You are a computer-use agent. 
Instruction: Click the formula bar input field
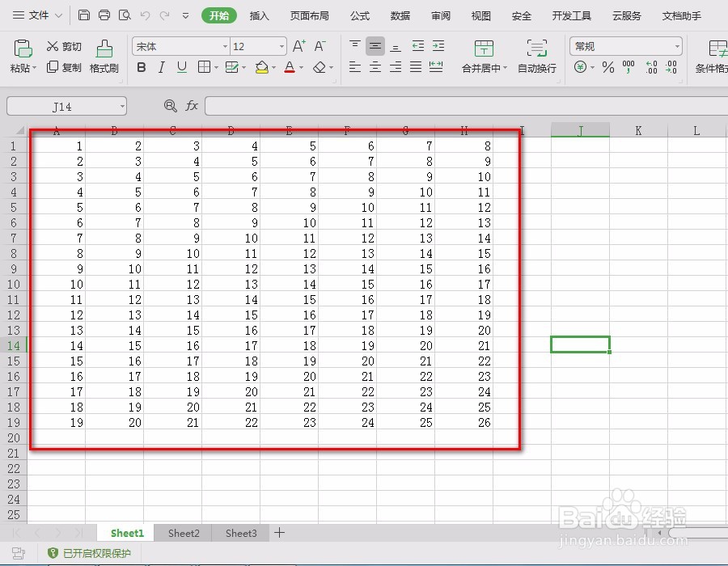[x=466, y=106]
